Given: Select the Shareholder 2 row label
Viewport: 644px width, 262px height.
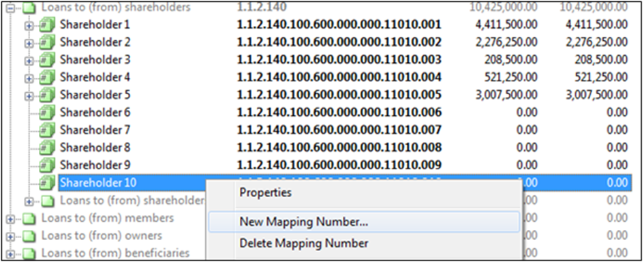Looking at the screenshot, I should tap(95, 42).
